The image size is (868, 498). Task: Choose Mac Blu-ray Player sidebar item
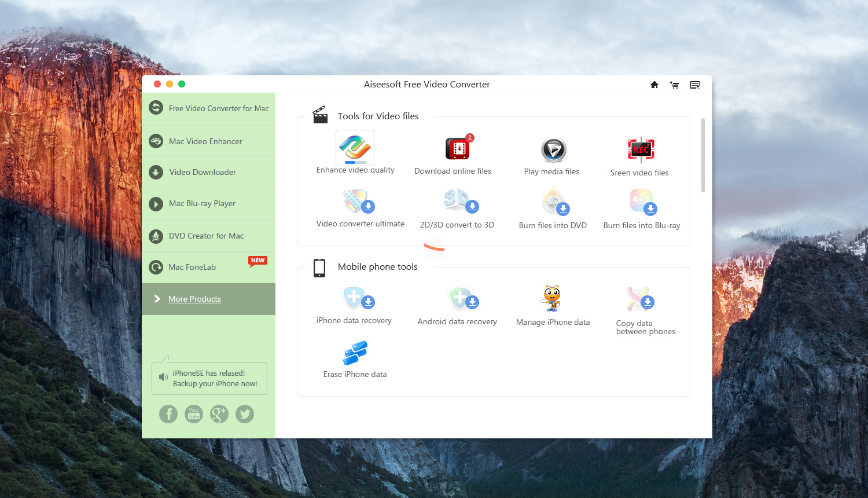208,204
